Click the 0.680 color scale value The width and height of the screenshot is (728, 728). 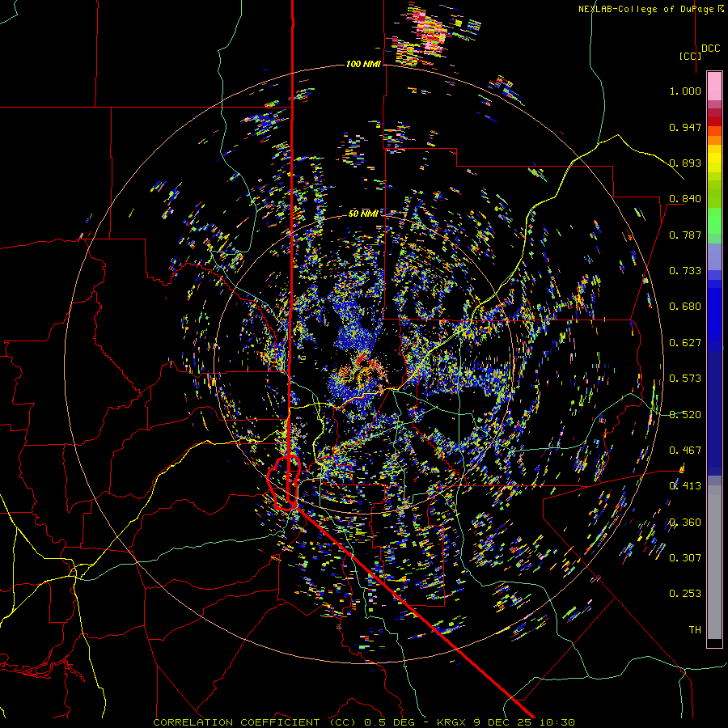(685, 307)
